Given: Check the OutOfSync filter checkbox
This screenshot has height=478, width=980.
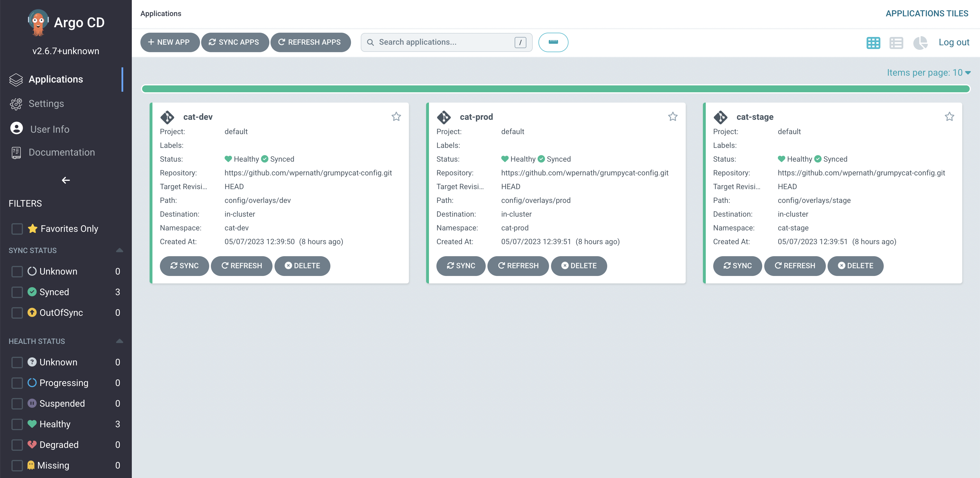Looking at the screenshot, I should pyautogui.click(x=17, y=312).
